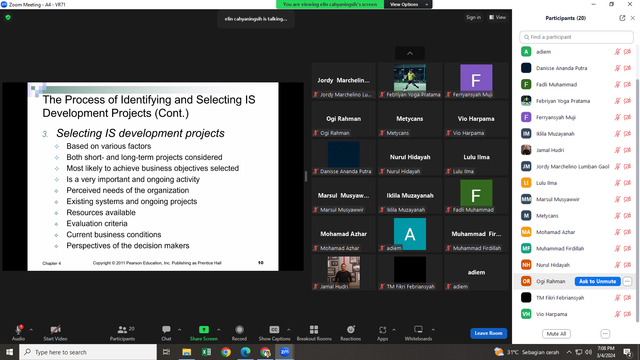The height and width of the screenshot is (360, 640).
Task: Collapse gallery with the up chevron
Action: (410, 53)
